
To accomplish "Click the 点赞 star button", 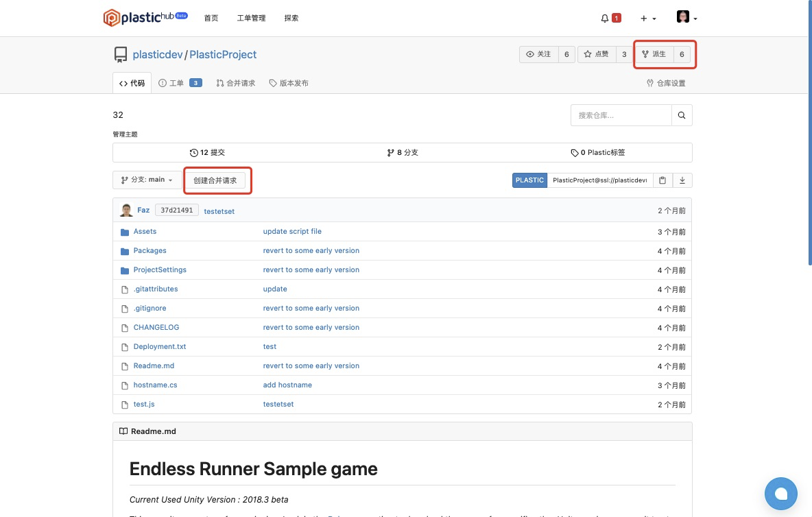I will coord(597,54).
